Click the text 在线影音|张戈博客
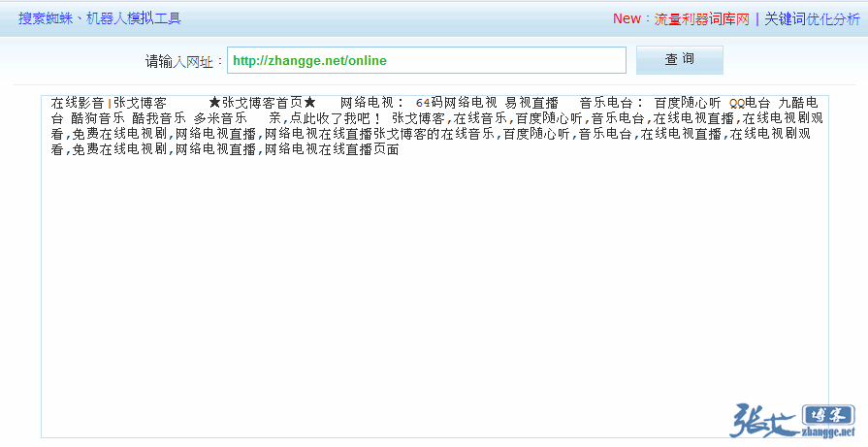 click(109, 103)
